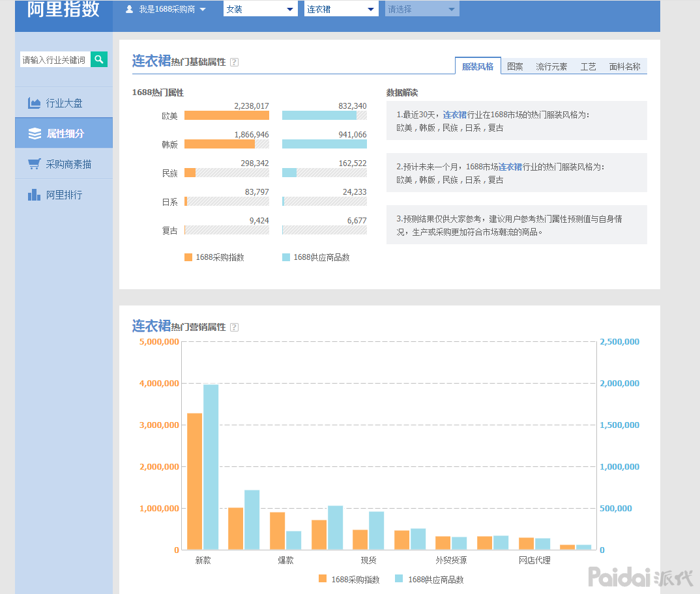
Task: Switch to the 面料名称 tab
Action: pos(624,66)
